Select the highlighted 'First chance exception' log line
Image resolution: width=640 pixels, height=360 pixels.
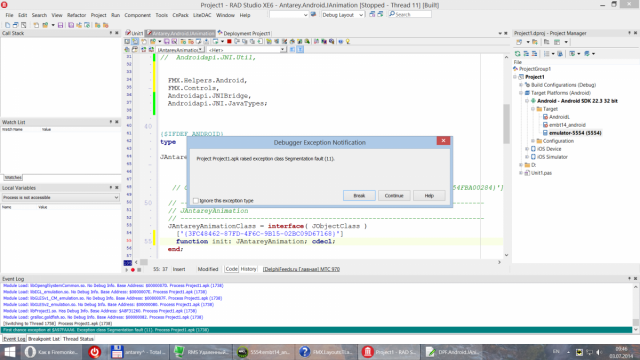click(x=316, y=330)
